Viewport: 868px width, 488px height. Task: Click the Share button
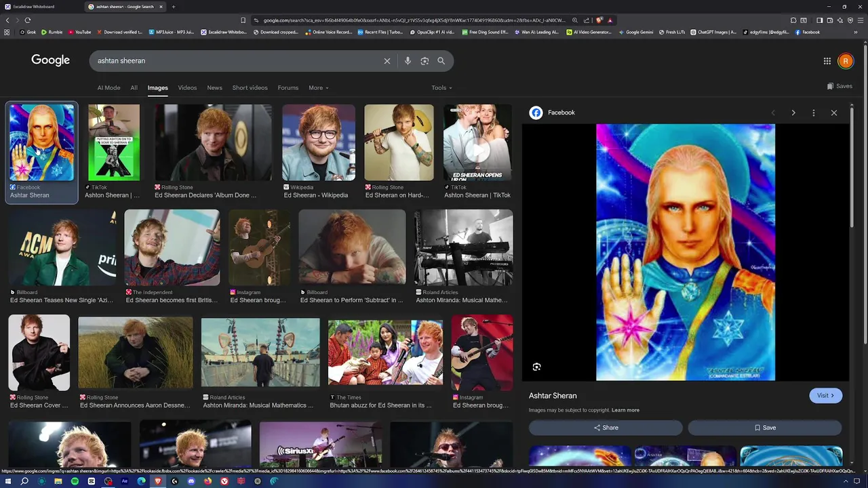pos(606,428)
